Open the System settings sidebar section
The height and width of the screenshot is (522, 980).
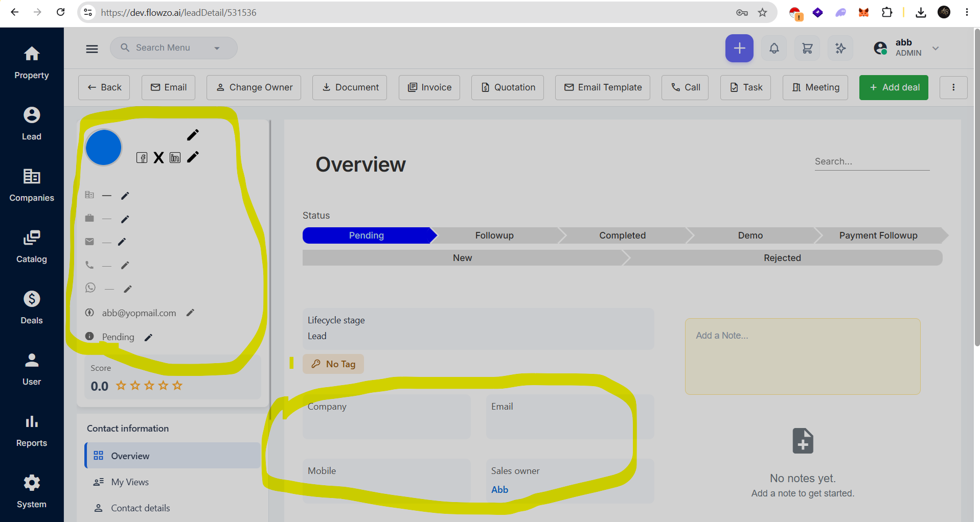coord(32,492)
